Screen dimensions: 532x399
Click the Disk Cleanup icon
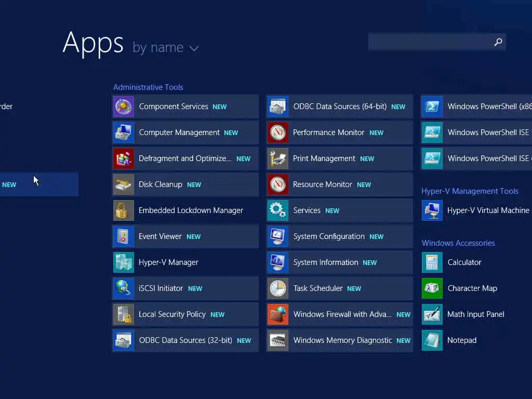[x=124, y=184]
